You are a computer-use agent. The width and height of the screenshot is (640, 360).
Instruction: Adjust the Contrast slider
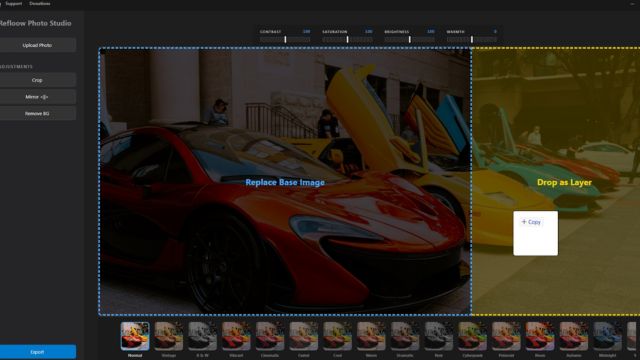tap(285, 40)
